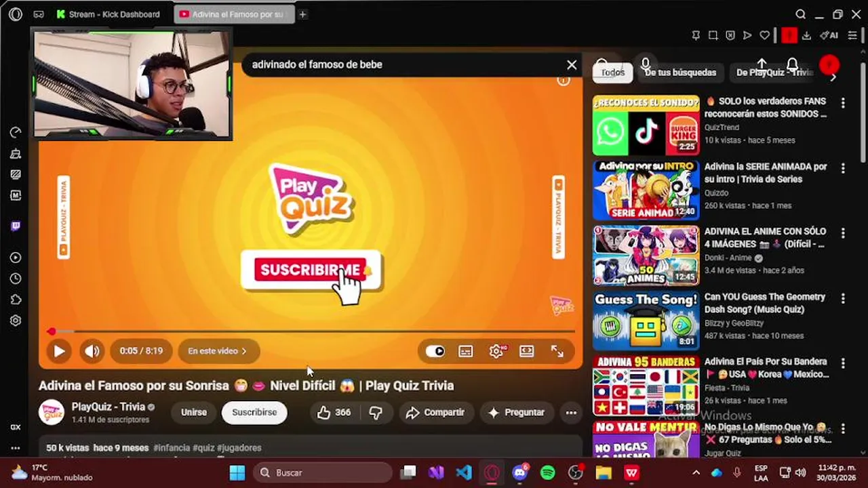Viewport: 868px width, 488px height.
Task: Open the AI assistant button
Action: point(829,35)
